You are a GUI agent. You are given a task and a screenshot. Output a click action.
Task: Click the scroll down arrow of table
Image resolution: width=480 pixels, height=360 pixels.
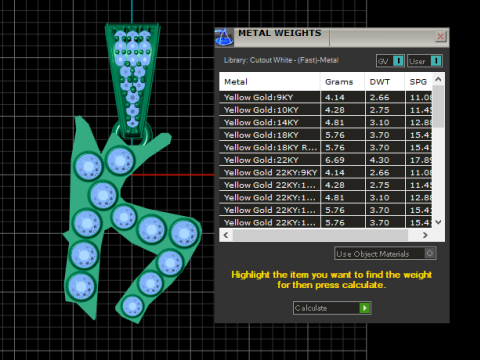click(x=438, y=222)
